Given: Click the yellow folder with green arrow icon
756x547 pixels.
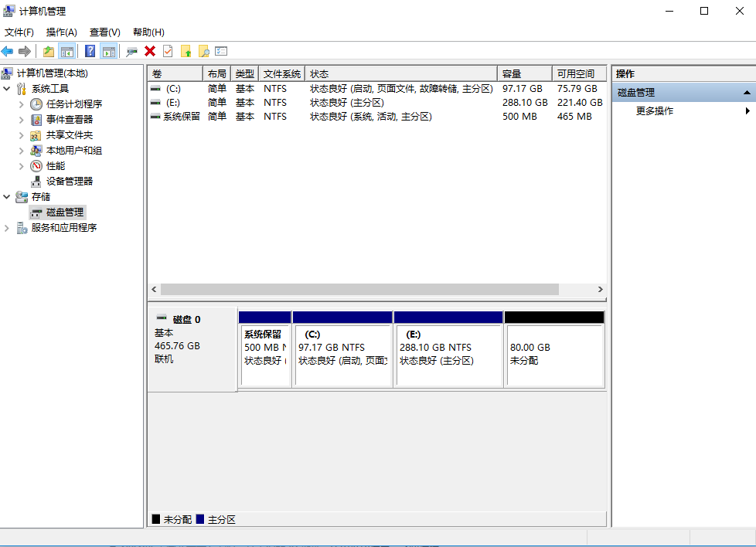Looking at the screenshot, I should 186,51.
